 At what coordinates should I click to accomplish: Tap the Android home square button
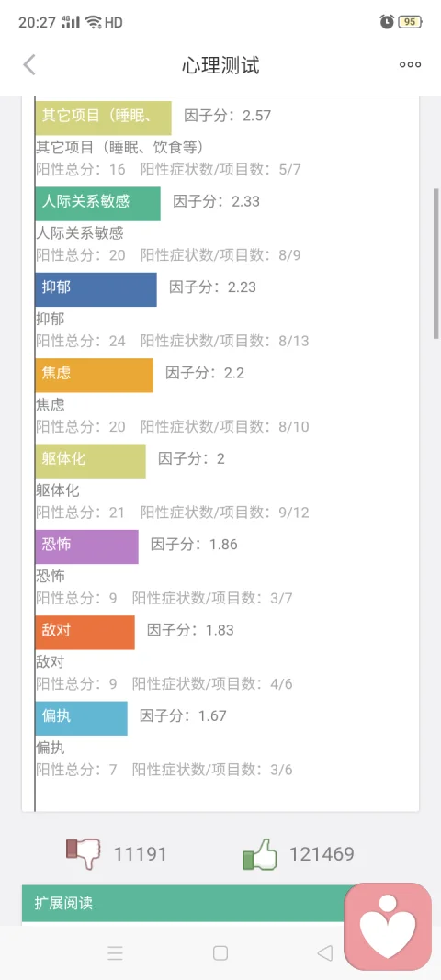(220, 952)
